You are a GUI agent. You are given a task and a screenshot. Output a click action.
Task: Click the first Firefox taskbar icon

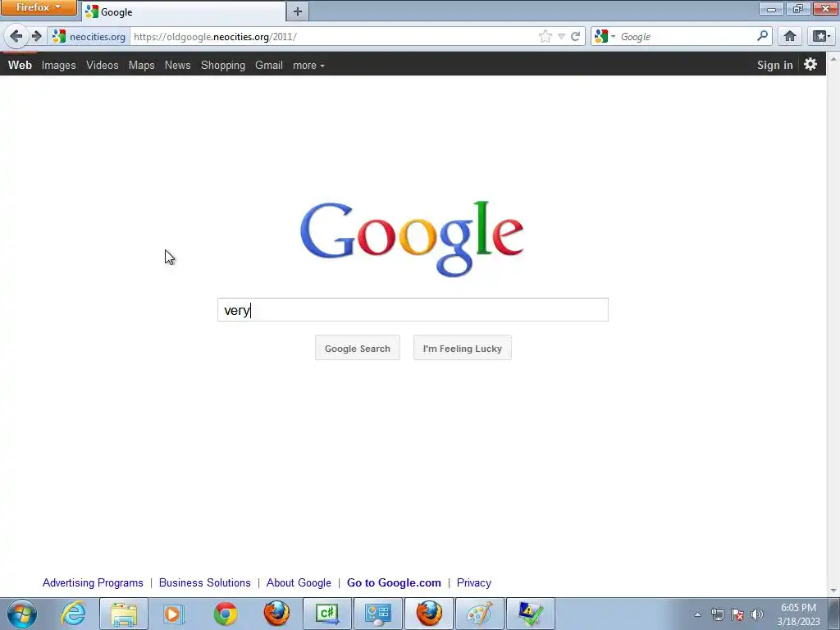pyautogui.click(x=276, y=614)
